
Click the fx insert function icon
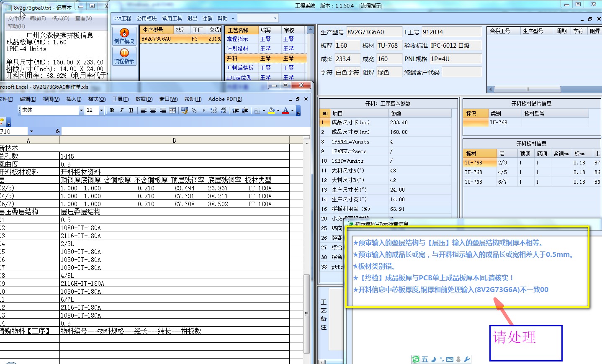pyautogui.click(x=58, y=131)
